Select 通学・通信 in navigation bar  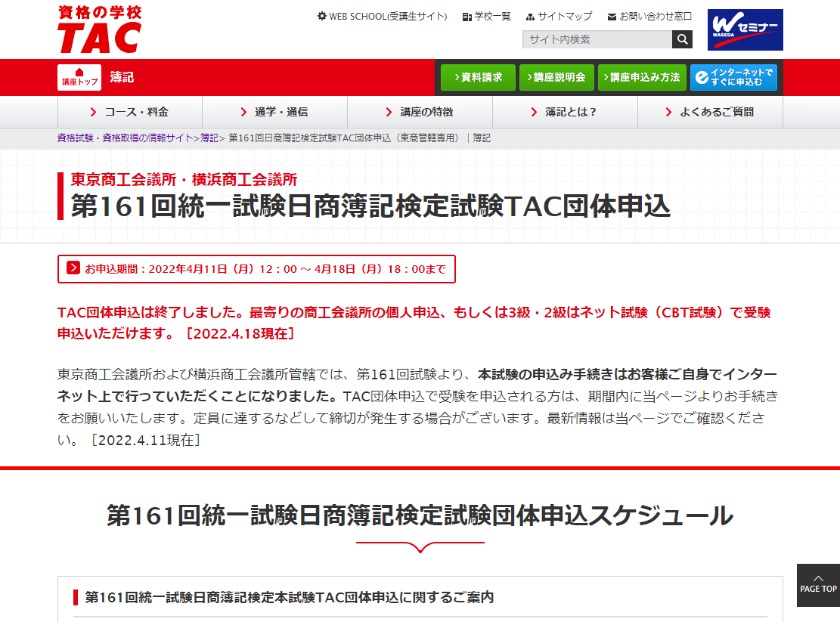274,112
